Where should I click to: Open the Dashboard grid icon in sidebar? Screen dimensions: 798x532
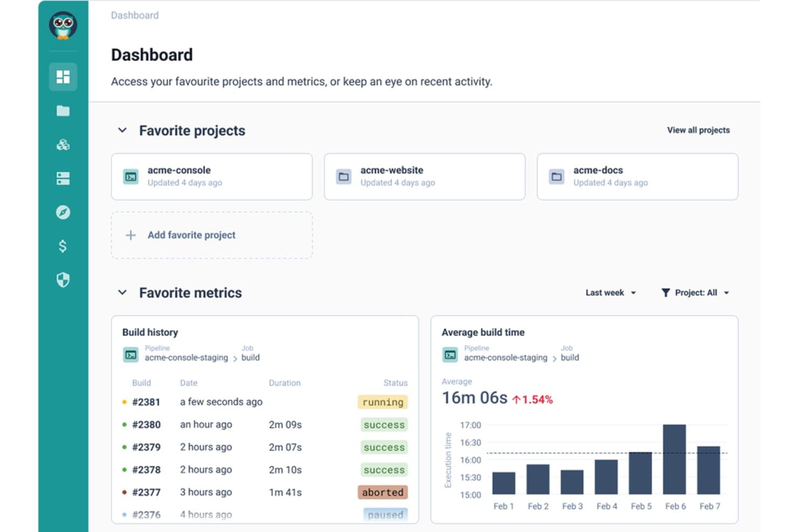(63, 77)
